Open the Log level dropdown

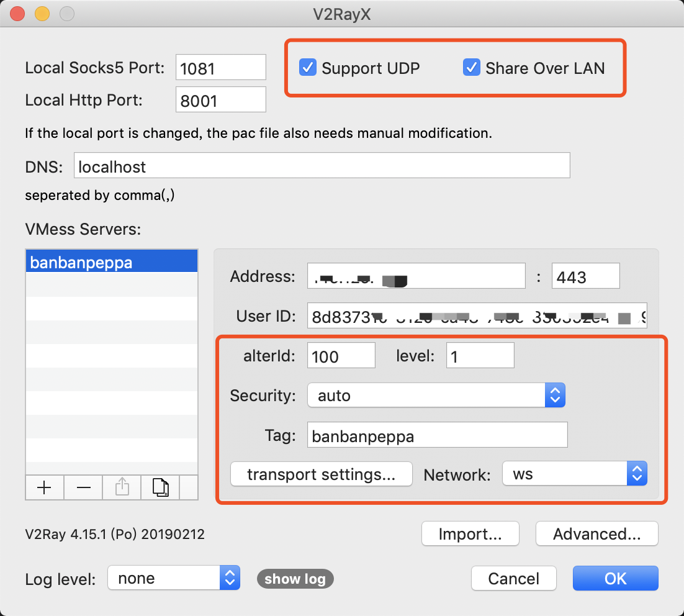(174, 578)
